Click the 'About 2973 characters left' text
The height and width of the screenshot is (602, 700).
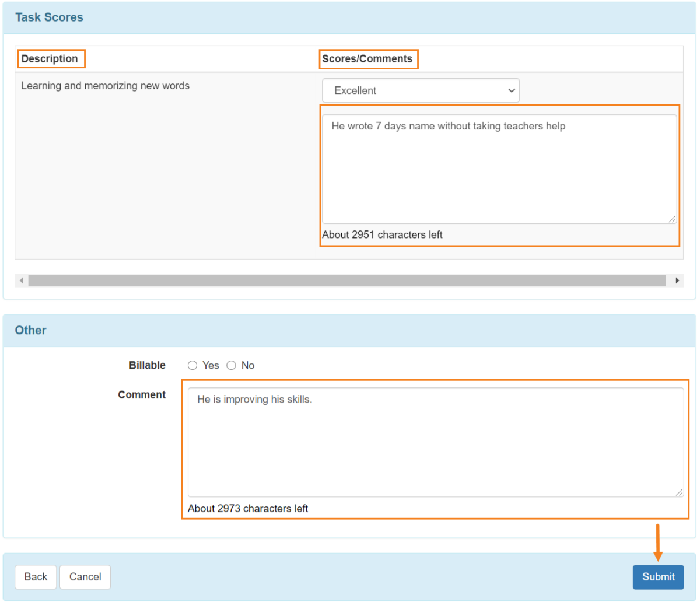tap(248, 509)
